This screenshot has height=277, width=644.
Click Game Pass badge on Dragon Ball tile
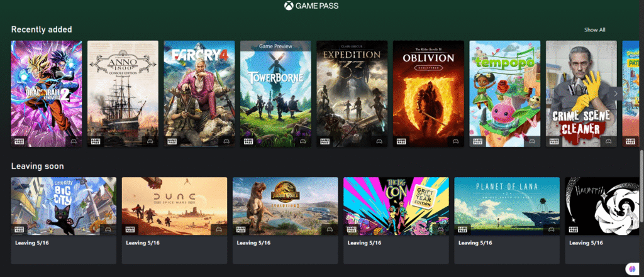(19, 141)
